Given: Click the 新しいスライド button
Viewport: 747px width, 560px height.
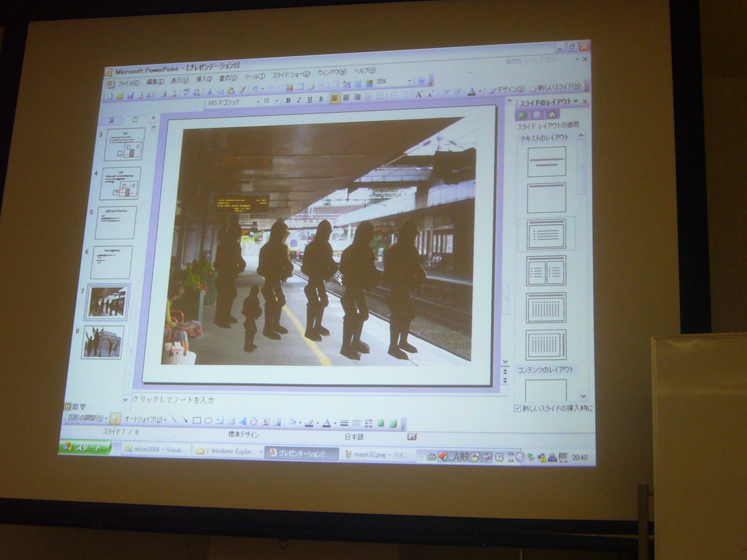Looking at the screenshot, I should (556, 87).
